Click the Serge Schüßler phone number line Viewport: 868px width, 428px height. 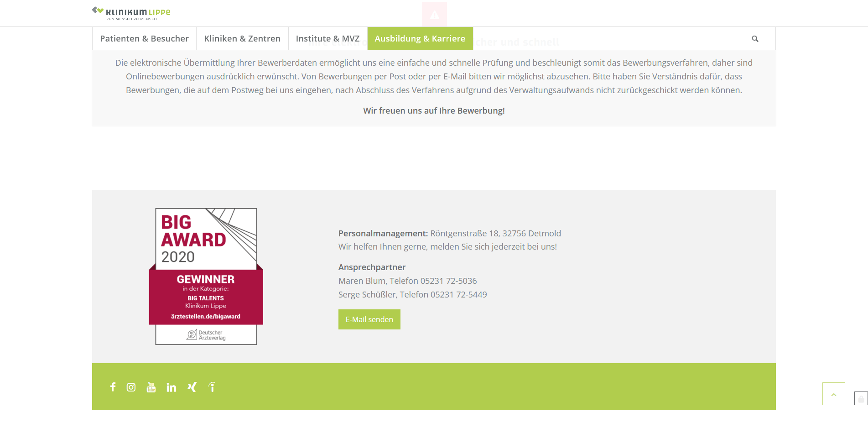(413, 295)
